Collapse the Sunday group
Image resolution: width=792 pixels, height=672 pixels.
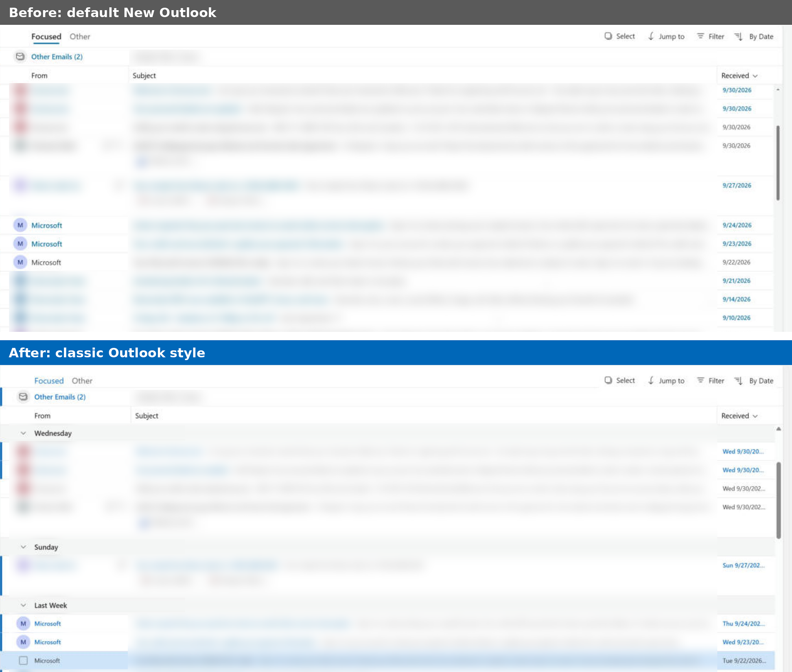point(23,547)
